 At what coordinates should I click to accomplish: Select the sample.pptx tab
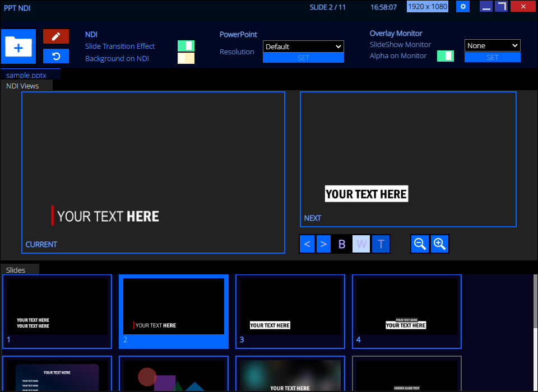click(x=30, y=74)
